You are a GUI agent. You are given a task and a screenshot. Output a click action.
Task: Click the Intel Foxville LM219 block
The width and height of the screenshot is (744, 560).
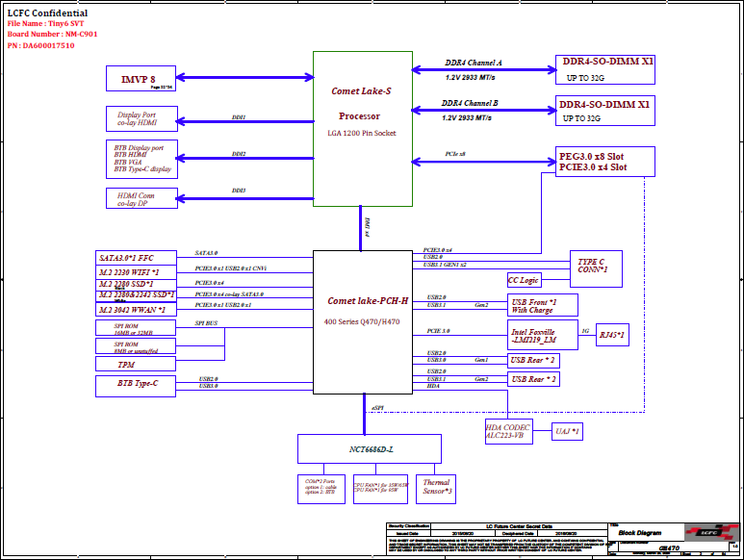542,335
